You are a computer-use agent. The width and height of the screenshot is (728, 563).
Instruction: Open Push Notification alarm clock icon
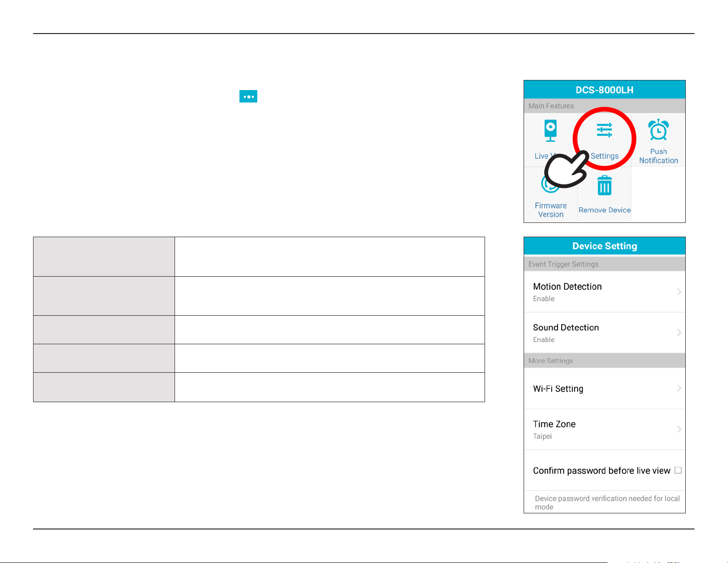coord(658,130)
